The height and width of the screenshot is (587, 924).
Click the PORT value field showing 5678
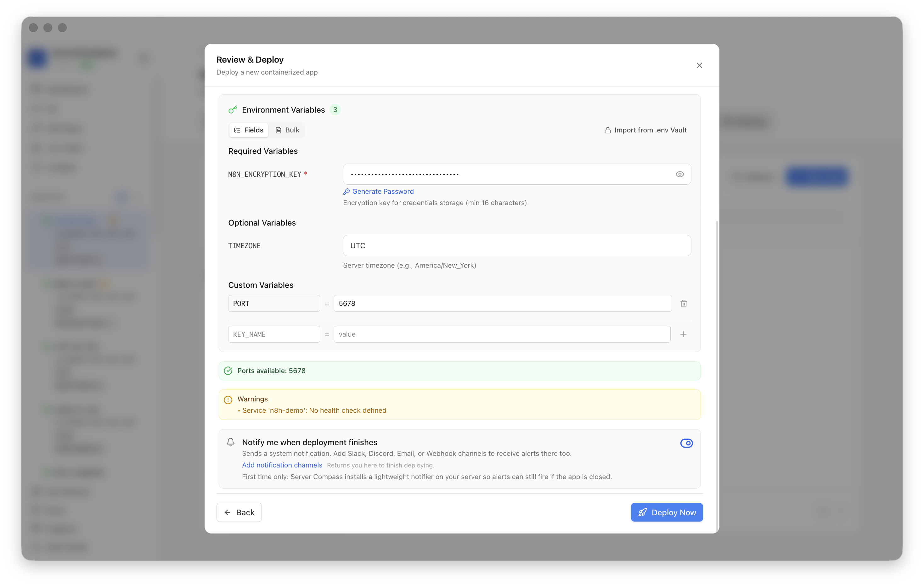(x=503, y=304)
